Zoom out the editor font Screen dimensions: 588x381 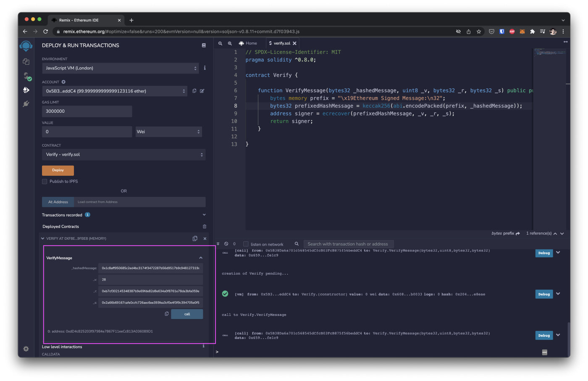coord(220,43)
